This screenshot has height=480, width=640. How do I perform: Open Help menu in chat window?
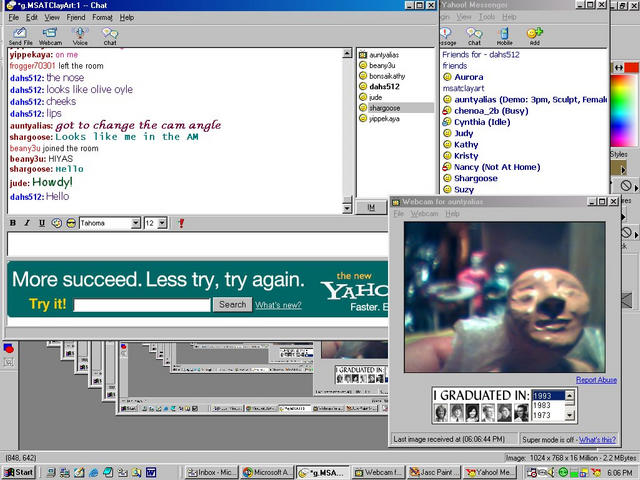click(127, 18)
